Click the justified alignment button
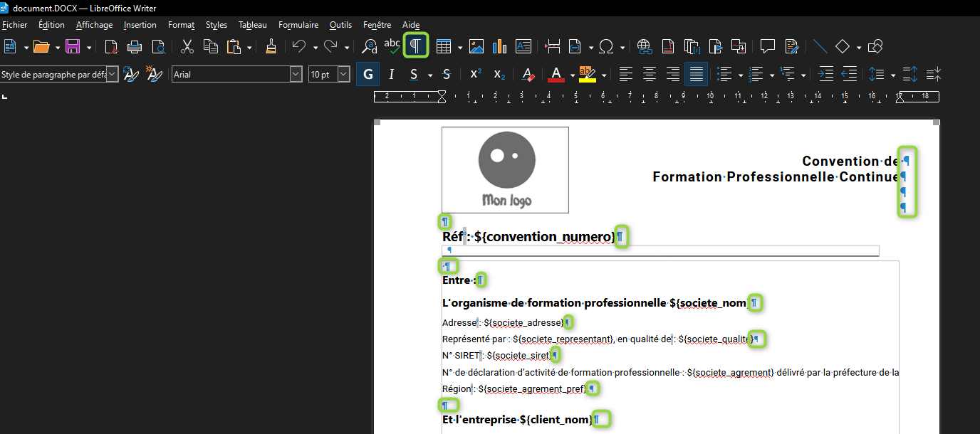 697,74
